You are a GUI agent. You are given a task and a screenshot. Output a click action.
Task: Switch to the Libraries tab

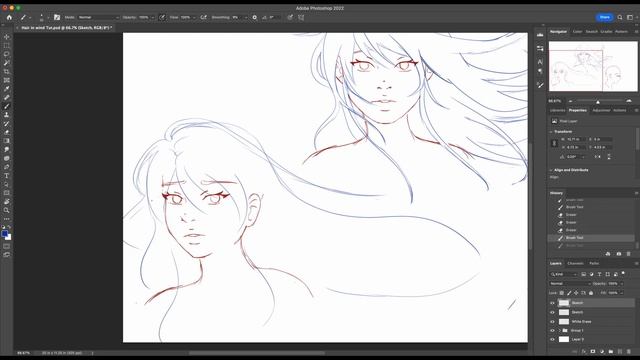tap(557, 110)
